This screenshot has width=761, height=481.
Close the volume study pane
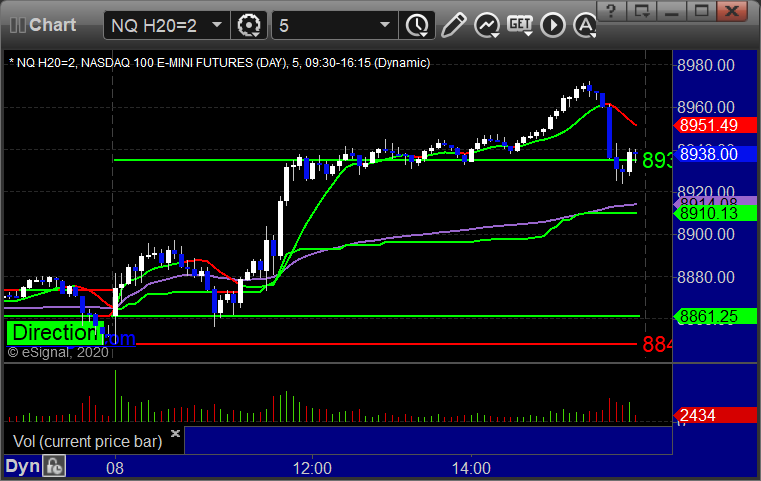pyautogui.click(x=175, y=433)
